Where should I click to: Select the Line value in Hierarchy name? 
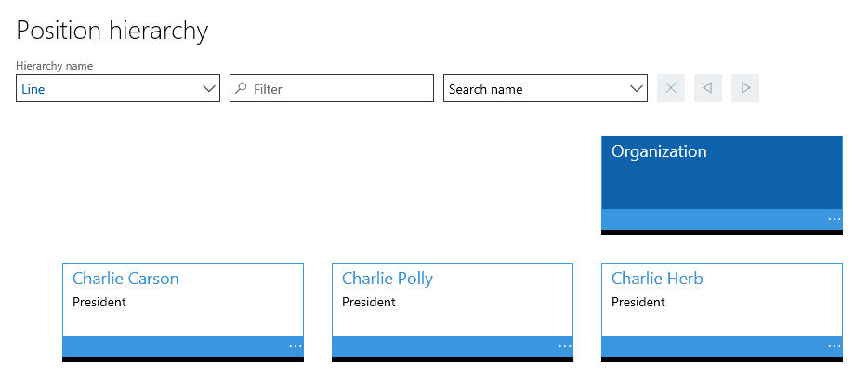[33, 89]
